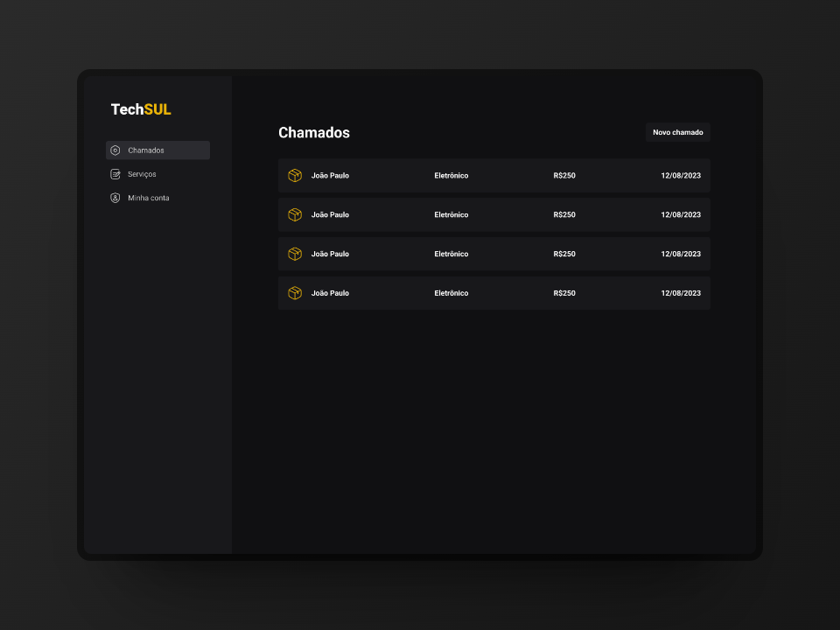Click the 12/08/2023 date in the fourth row
The width and height of the screenshot is (840, 630).
681,293
